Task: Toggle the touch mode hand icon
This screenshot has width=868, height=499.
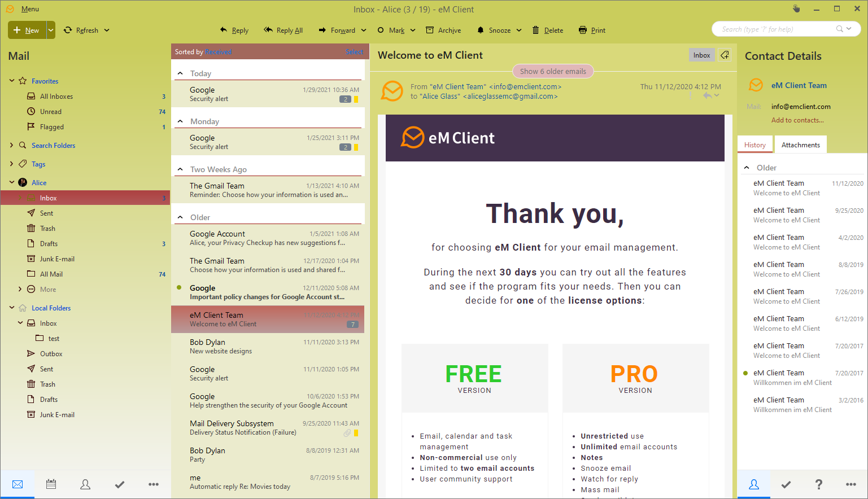Action: [x=796, y=9]
